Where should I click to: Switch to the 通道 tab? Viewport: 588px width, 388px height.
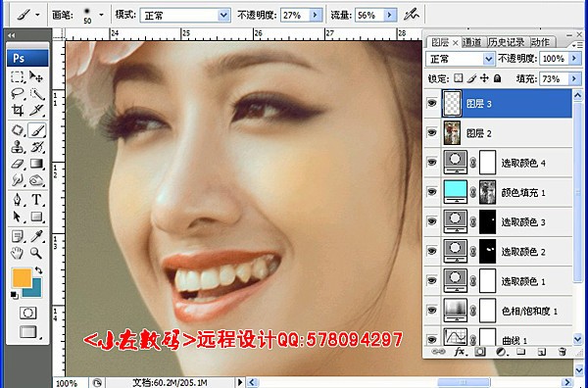(471, 42)
